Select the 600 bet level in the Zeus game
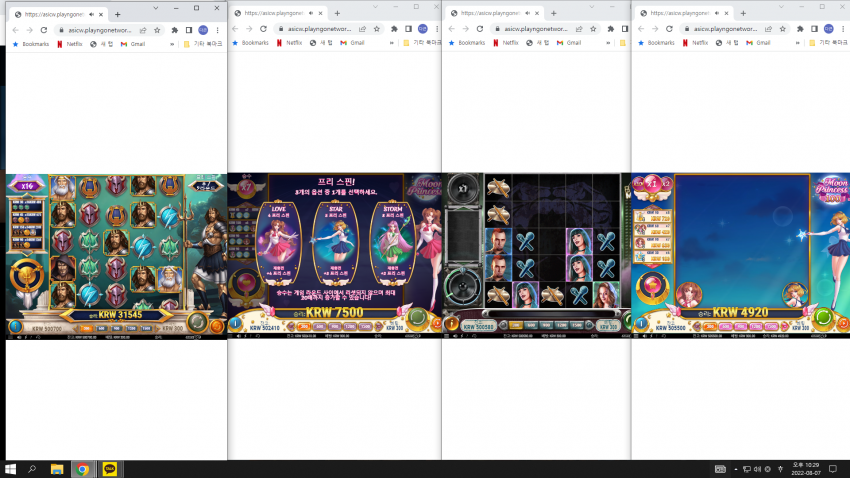 (101, 328)
